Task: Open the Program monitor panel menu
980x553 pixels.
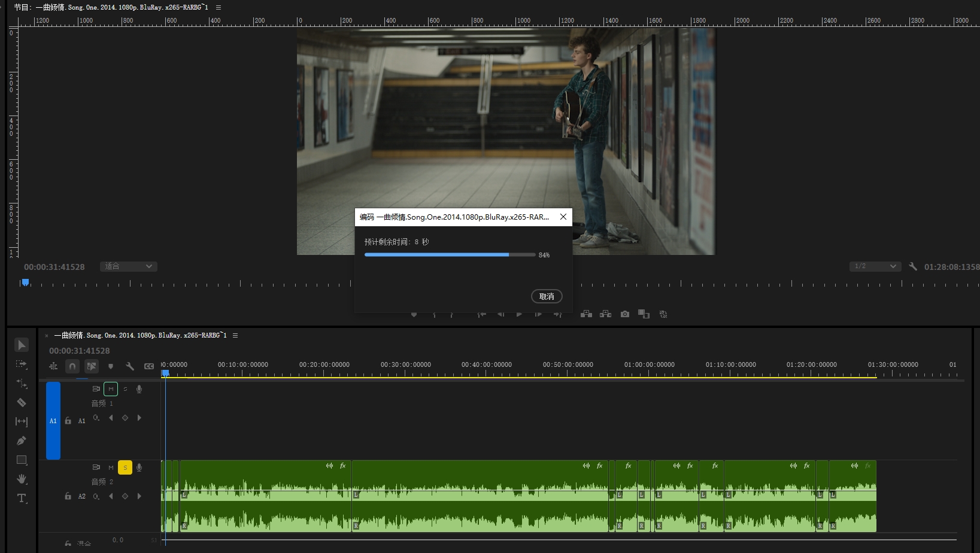Action: point(219,8)
